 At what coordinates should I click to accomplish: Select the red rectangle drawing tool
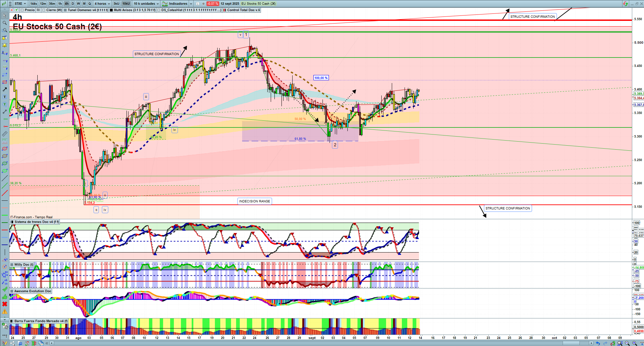pyautogui.click(x=5, y=82)
